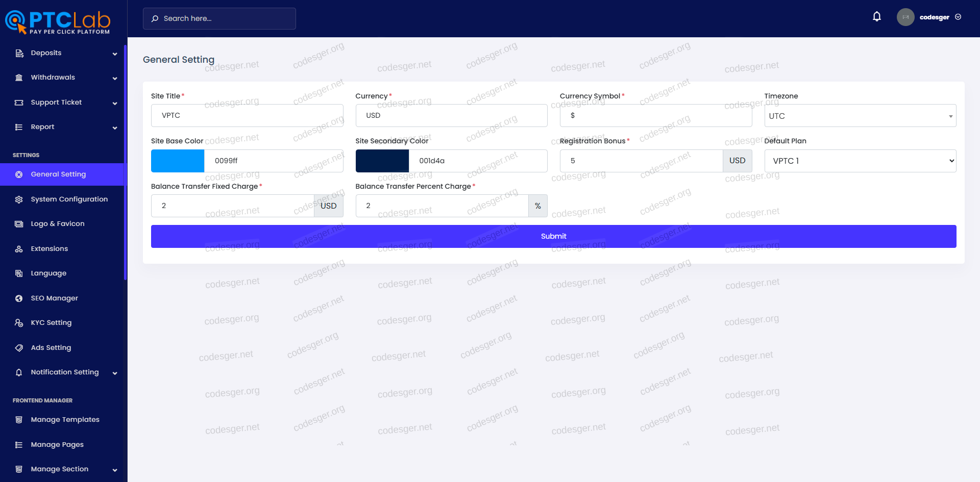Click the Site Base Color blue swatch
This screenshot has height=482, width=980.
pyautogui.click(x=178, y=161)
